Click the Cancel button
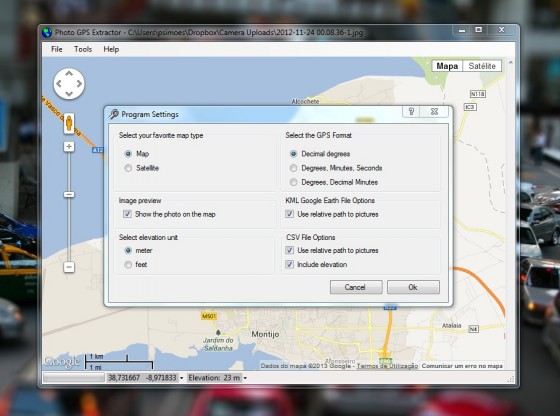 click(356, 287)
